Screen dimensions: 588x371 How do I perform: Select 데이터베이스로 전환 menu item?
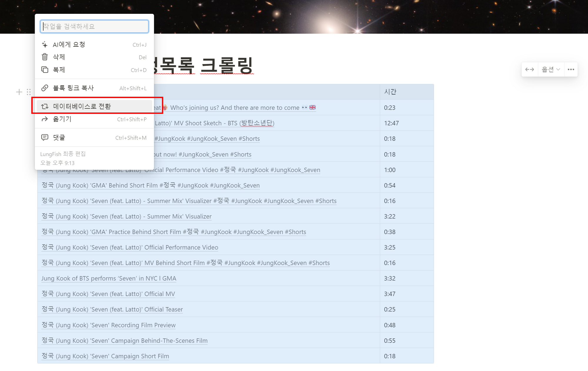(x=82, y=106)
